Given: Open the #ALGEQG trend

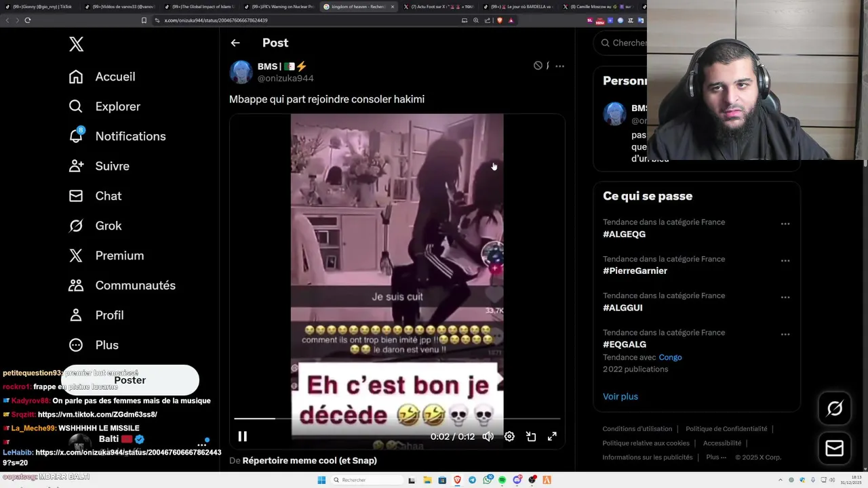Looking at the screenshot, I should (x=624, y=235).
